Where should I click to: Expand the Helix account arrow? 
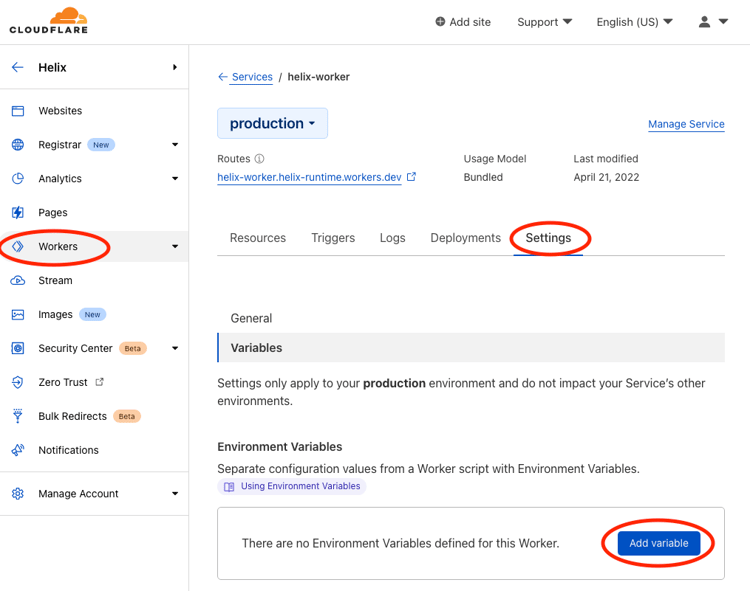click(175, 67)
